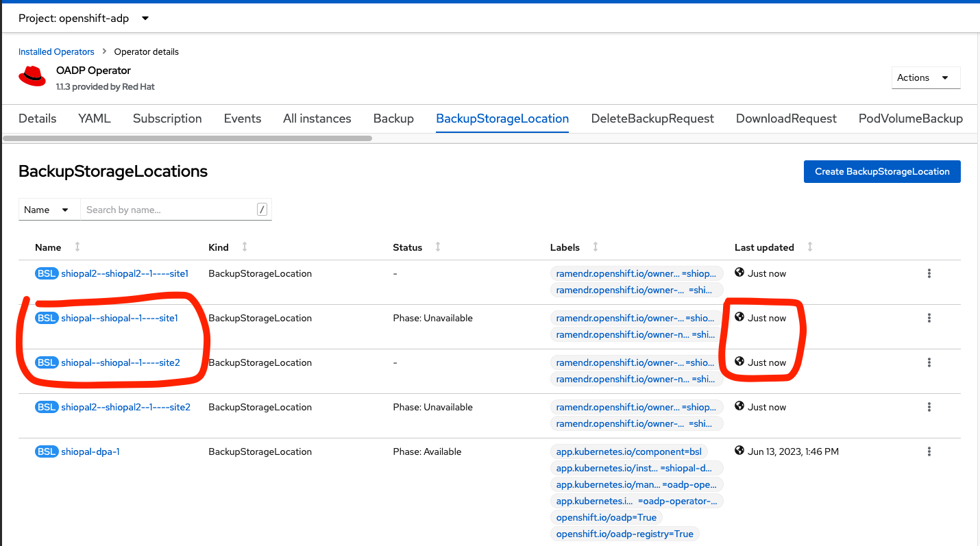Sort table by Last updated column
The height and width of the screenshot is (546, 980).
point(810,247)
